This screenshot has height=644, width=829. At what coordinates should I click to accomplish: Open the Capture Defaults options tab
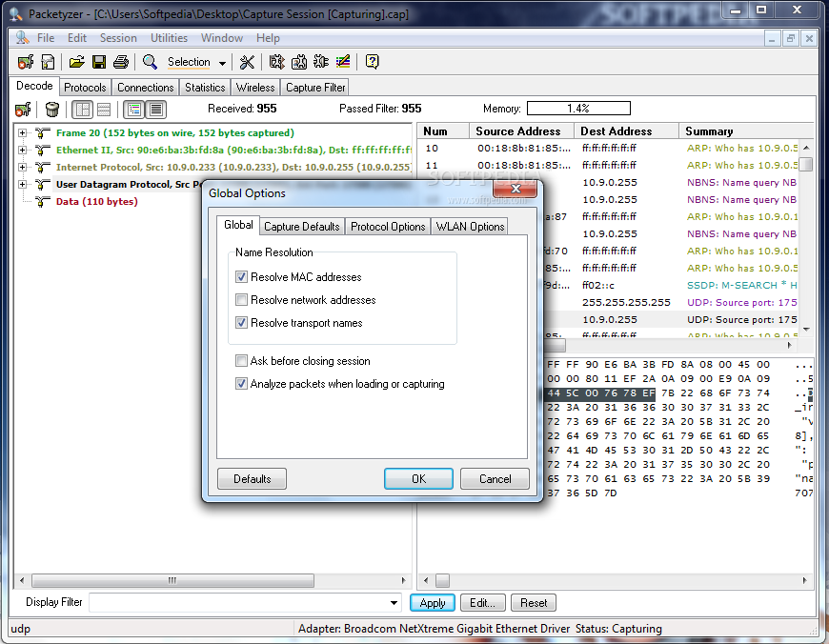click(302, 227)
